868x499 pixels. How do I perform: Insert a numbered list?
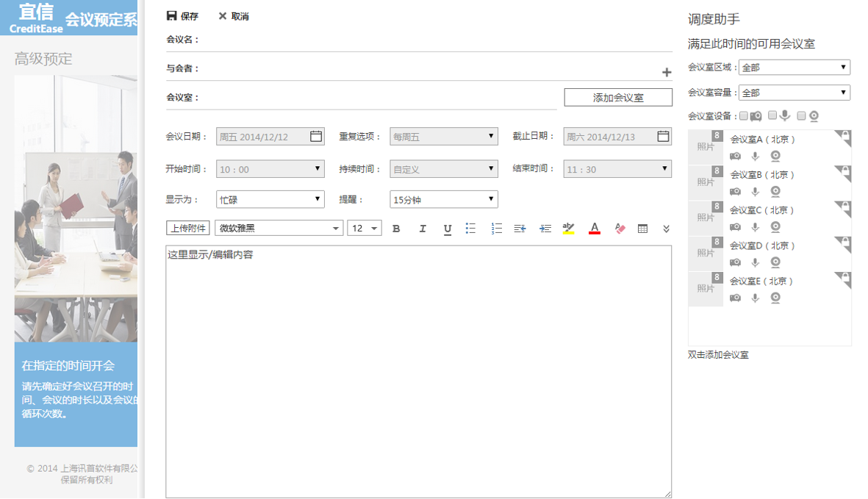(x=497, y=228)
